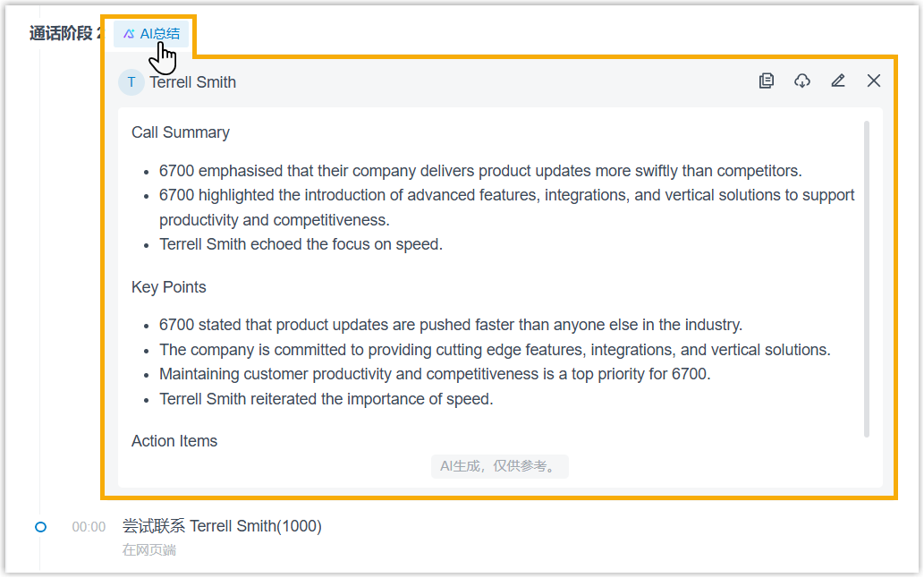Close the AI summary panel
924x578 pixels.
pyautogui.click(x=874, y=81)
